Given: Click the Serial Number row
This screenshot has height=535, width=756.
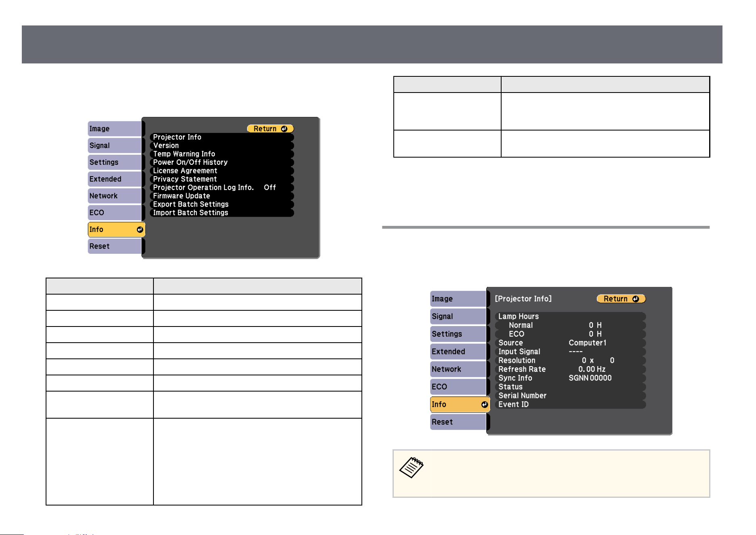Looking at the screenshot, I should coord(570,396).
